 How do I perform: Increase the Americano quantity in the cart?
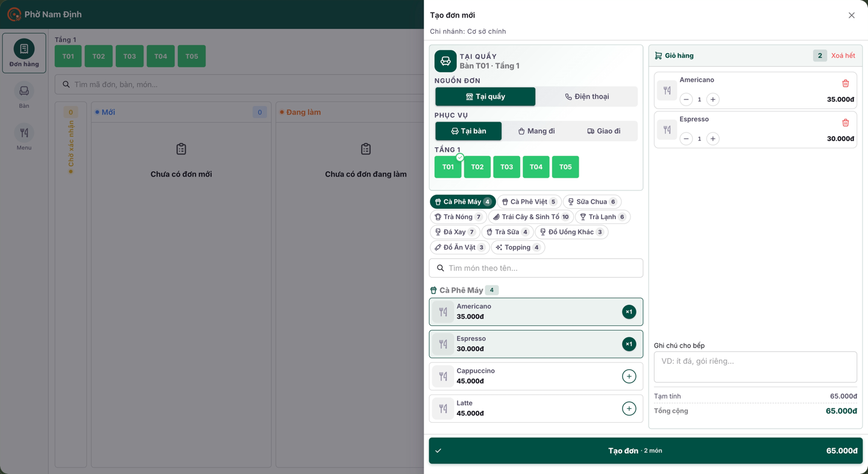[712, 99]
